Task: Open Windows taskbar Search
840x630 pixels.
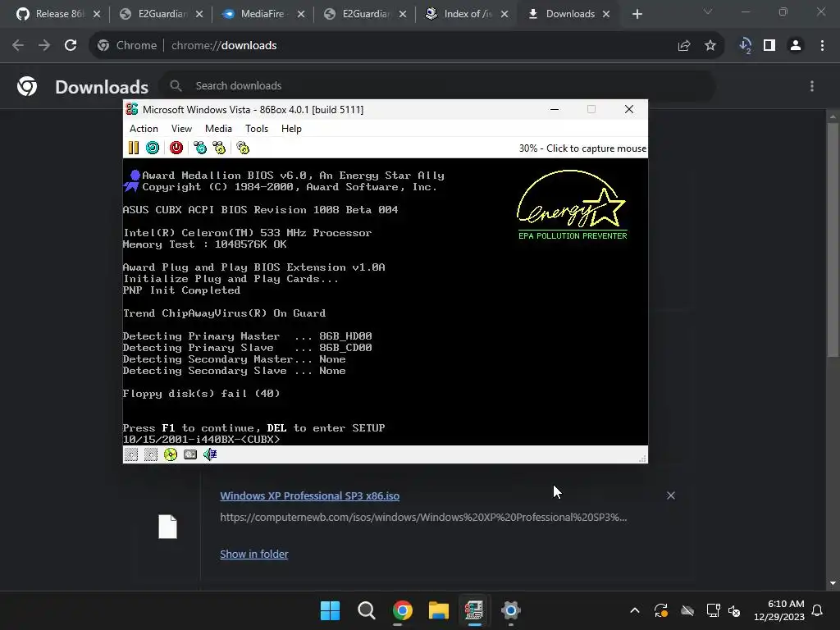Action: pos(367,610)
